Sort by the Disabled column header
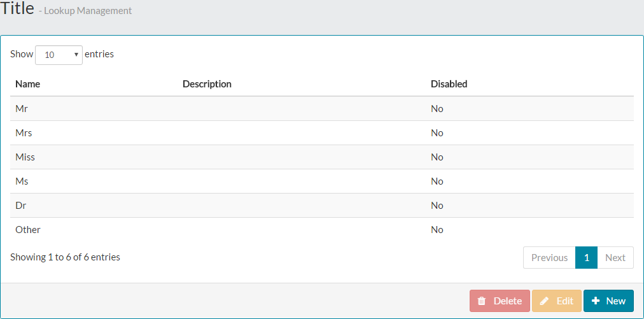The image size is (644, 319). [449, 84]
